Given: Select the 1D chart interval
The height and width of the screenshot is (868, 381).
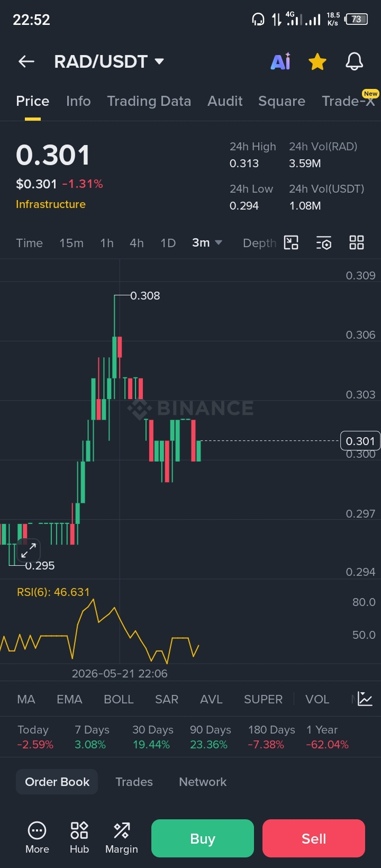Looking at the screenshot, I should pyautogui.click(x=168, y=243).
